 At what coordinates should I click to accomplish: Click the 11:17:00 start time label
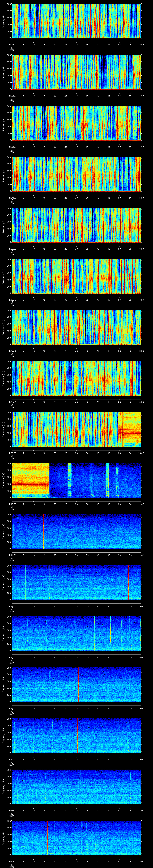pos(12,862)
